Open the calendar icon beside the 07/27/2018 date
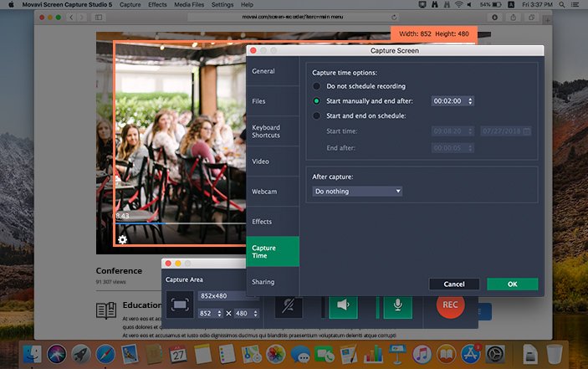Viewport: 588px width, 369px height. [526, 131]
